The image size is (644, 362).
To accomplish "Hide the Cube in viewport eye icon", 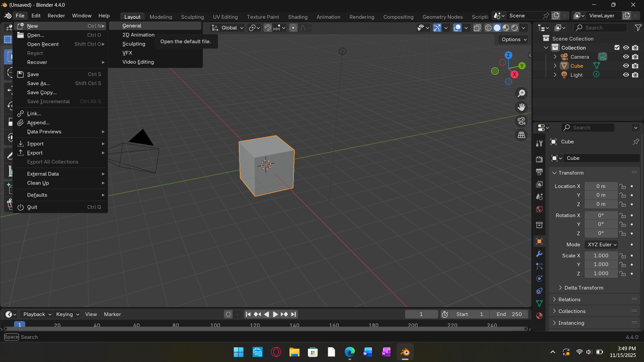I will click(626, 66).
